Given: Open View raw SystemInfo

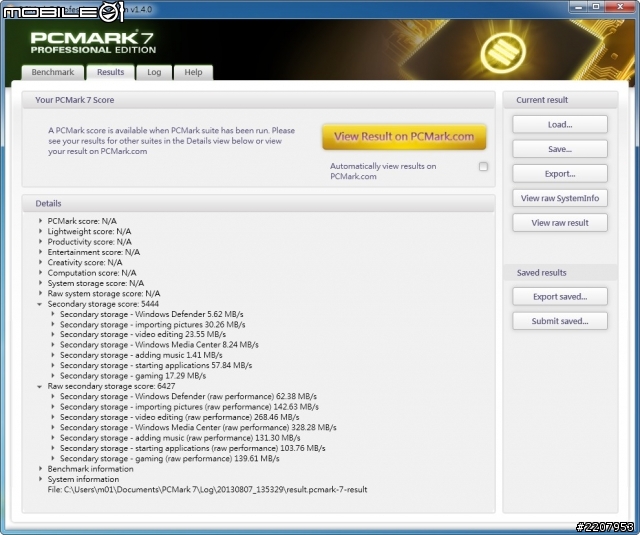Looking at the screenshot, I should [560, 198].
